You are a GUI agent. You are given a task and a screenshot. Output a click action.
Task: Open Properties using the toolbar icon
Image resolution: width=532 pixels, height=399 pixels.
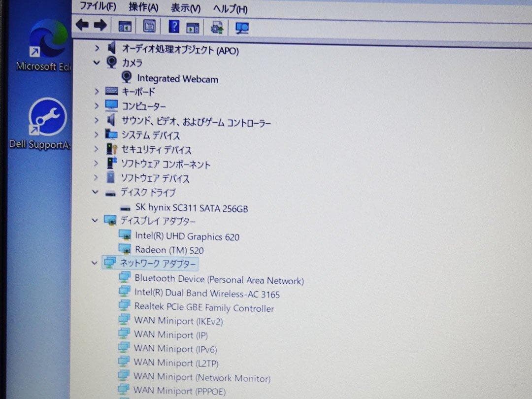coord(149,25)
